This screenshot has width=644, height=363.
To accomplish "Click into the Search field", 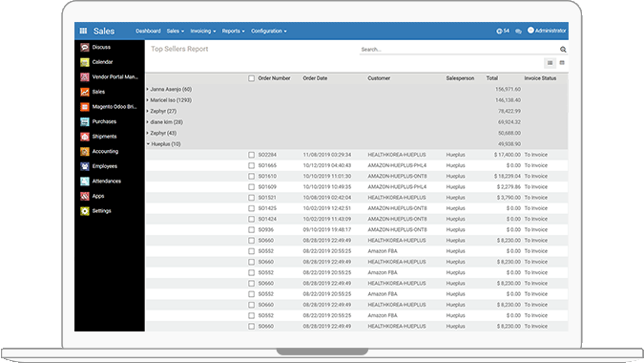I will click(x=459, y=50).
